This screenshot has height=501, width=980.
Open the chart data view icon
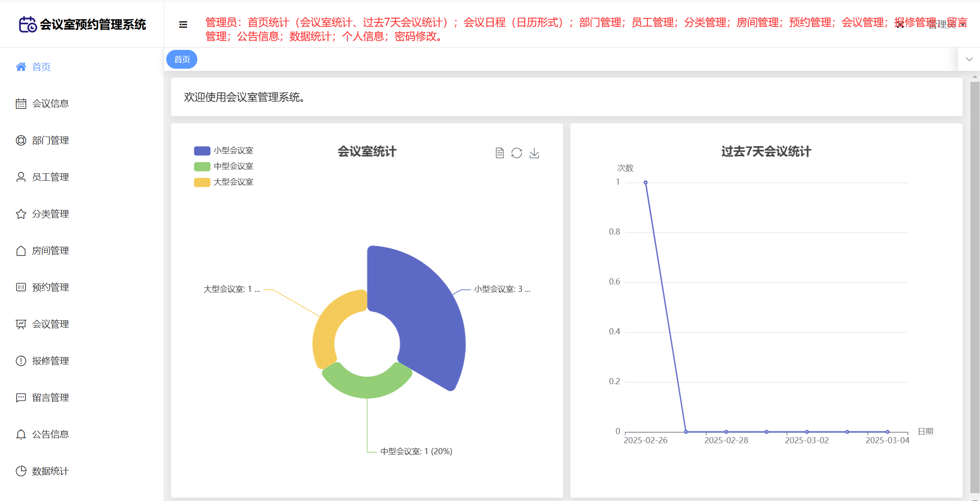500,153
